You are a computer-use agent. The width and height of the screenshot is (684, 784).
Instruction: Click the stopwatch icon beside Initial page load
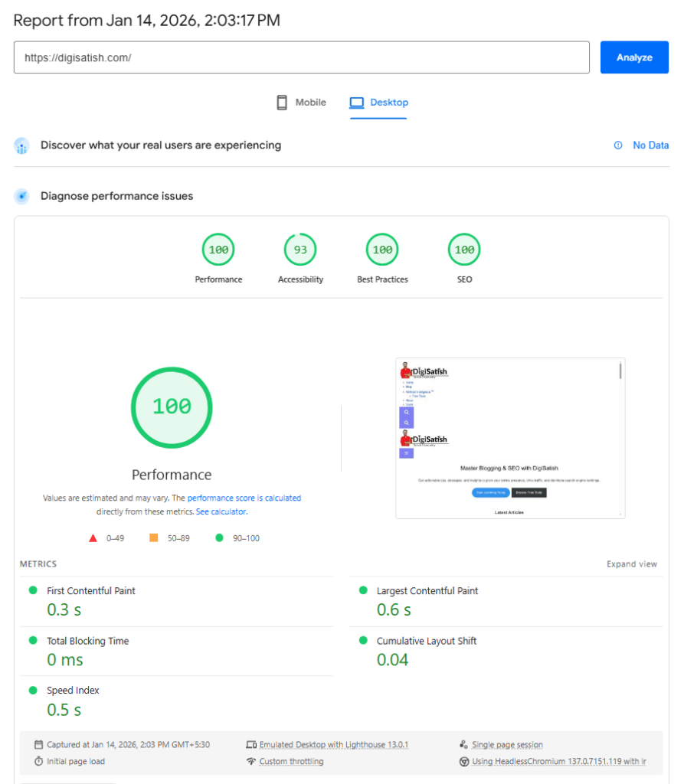pos(38,761)
